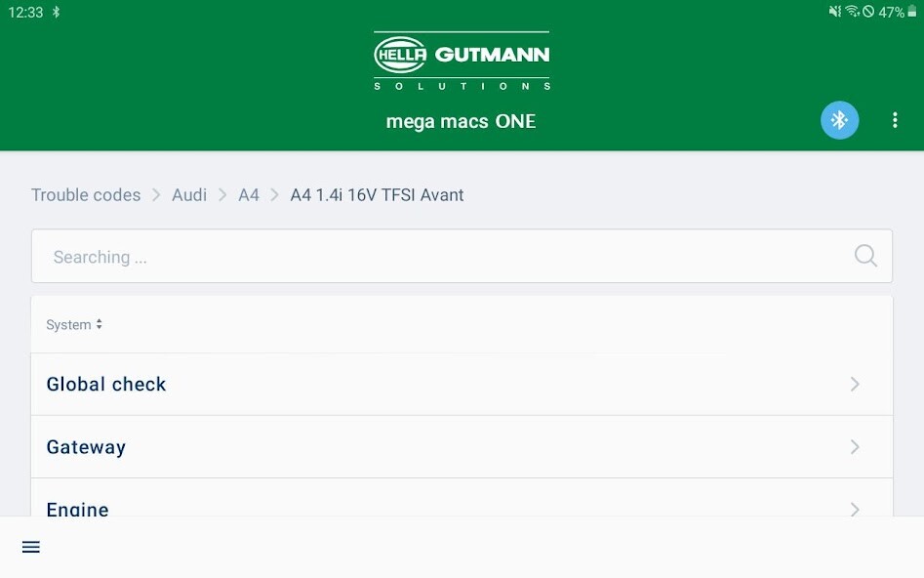Click the Hella Gutmann Solutions logo
924x578 pixels.
[462, 61]
